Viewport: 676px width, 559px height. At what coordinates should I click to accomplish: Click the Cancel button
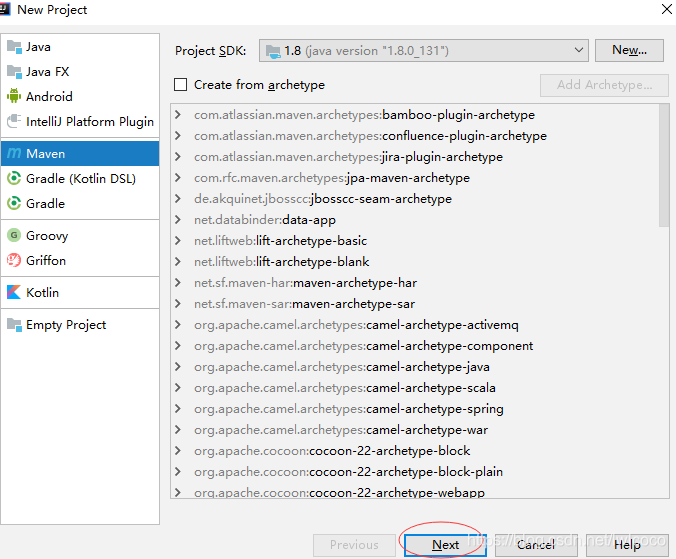coord(536,545)
